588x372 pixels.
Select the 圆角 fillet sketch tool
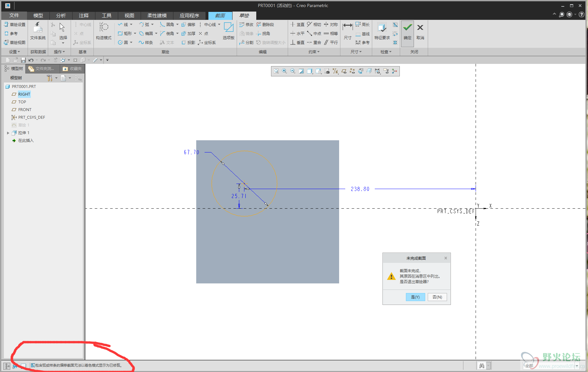167,24
